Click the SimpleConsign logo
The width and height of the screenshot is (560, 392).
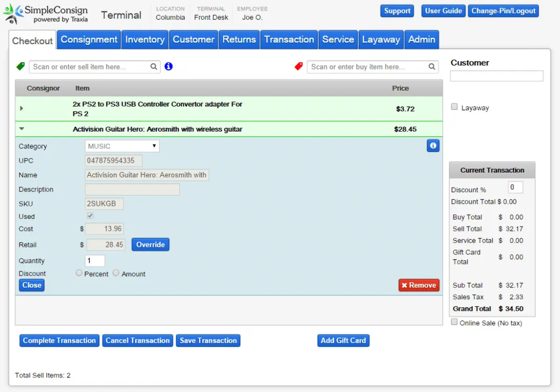tap(45, 14)
